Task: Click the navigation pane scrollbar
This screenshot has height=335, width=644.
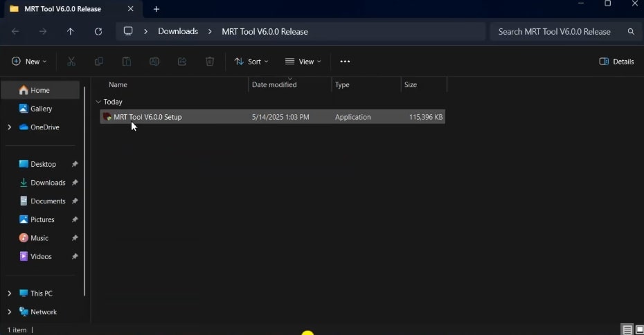Action: (x=84, y=191)
